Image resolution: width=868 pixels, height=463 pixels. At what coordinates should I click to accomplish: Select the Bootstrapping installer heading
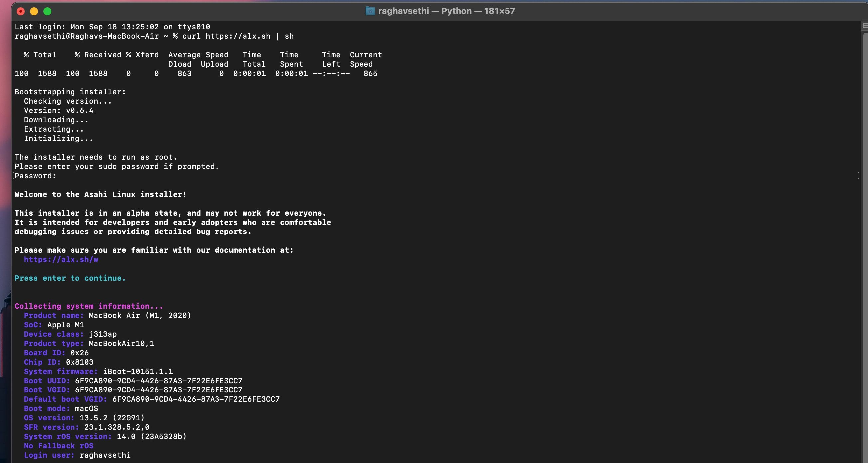(70, 92)
